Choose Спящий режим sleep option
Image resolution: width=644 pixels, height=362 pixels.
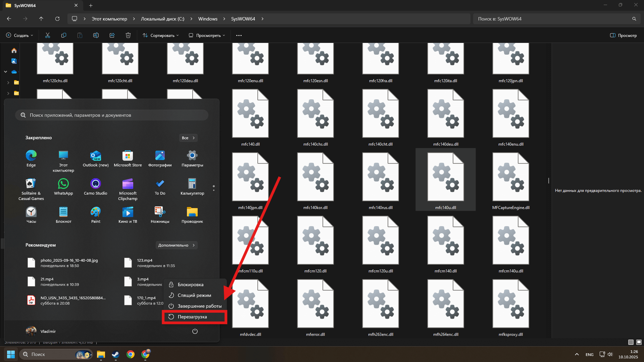[x=194, y=295]
